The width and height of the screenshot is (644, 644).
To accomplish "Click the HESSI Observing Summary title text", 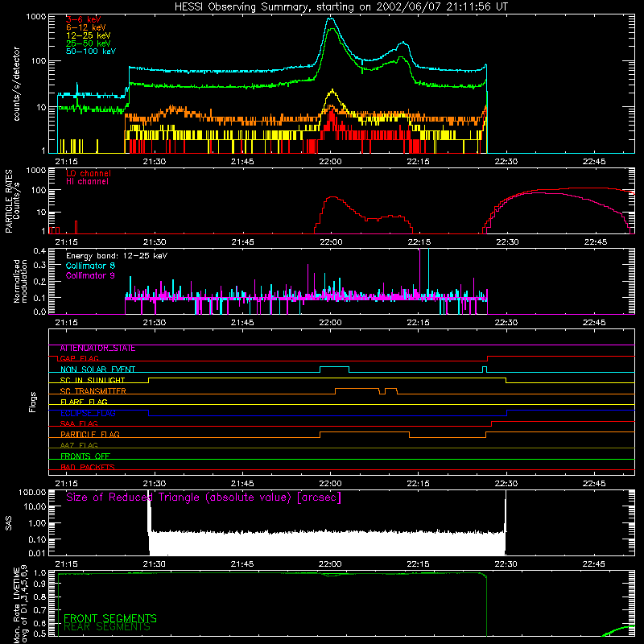I will tap(341, 7).
